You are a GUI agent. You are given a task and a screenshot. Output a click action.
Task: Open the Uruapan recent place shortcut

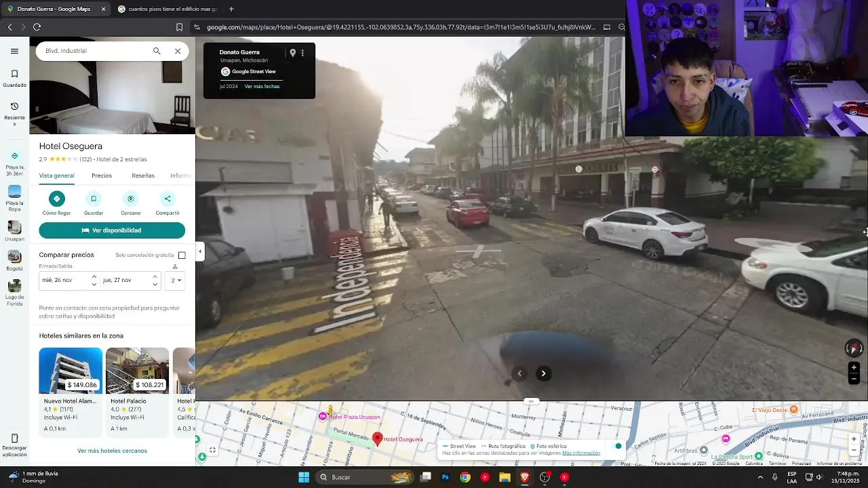click(x=14, y=231)
